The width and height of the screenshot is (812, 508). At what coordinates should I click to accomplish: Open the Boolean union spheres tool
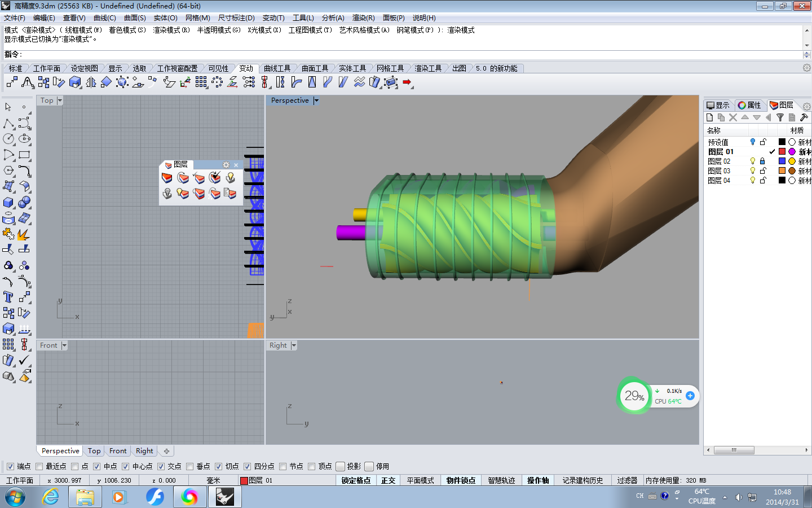(24, 202)
